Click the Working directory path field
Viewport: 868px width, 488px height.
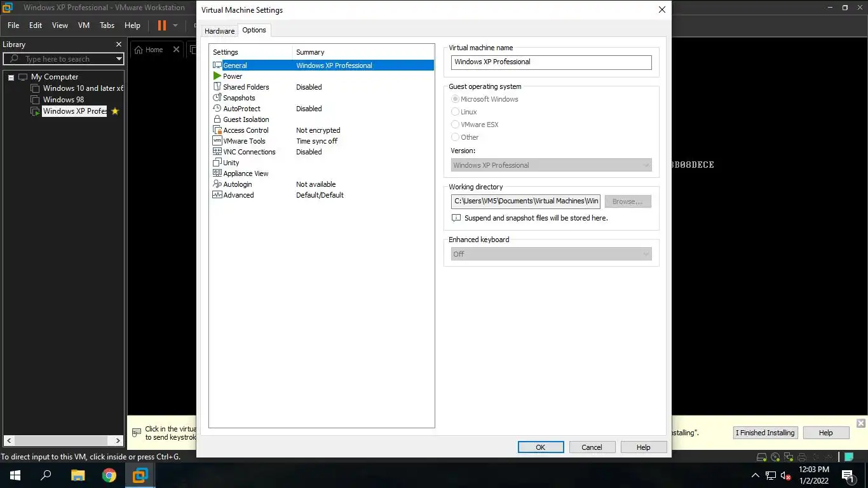coord(526,201)
